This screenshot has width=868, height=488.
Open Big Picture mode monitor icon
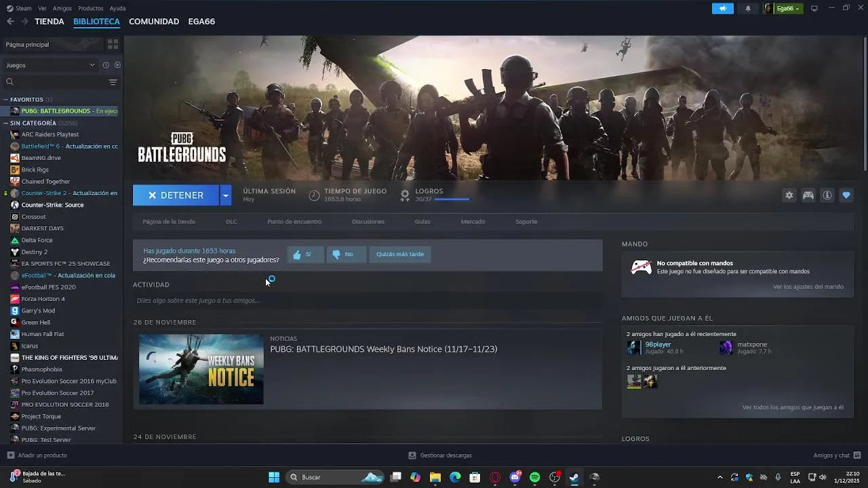814,8
